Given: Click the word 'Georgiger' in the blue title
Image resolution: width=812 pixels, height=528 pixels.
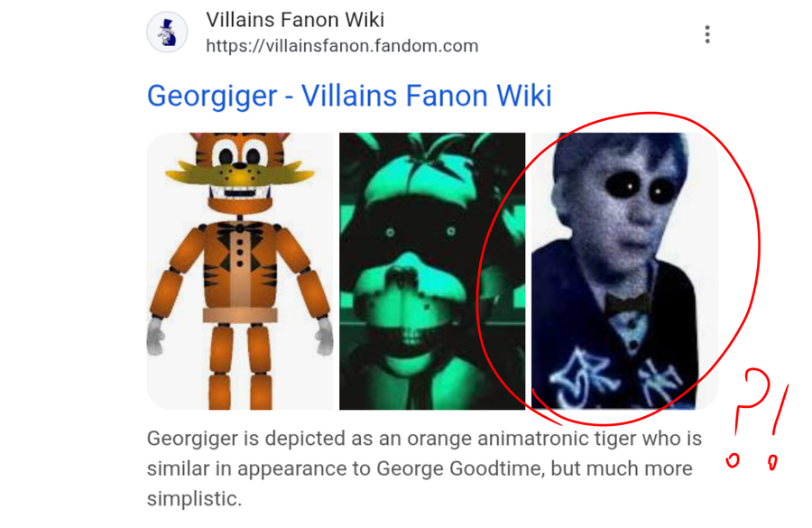Looking at the screenshot, I should pos(212,97).
